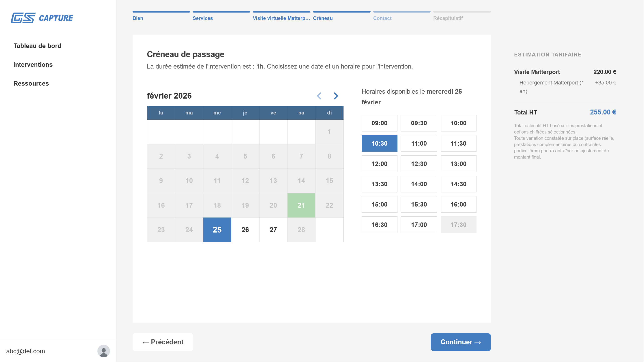Open Tableau de bord in sidebar
Image resolution: width=644 pixels, height=362 pixels.
coord(37,46)
